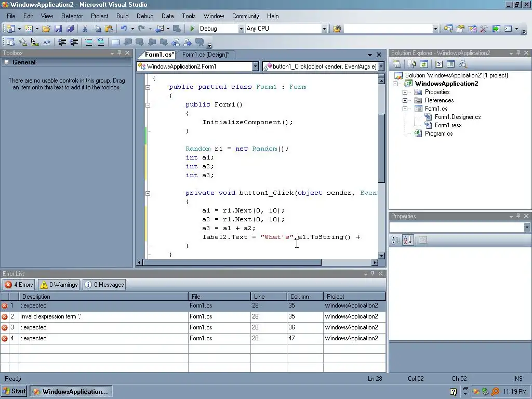Select Program.cs in Solution Explorer

(x=438, y=134)
